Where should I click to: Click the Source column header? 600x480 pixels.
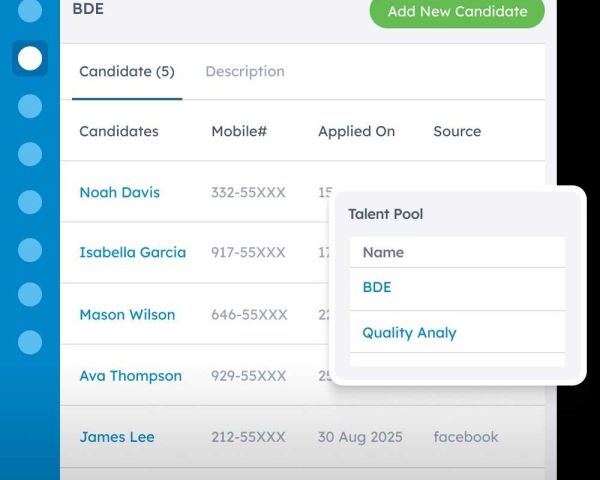pyautogui.click(x=457, y=132)
